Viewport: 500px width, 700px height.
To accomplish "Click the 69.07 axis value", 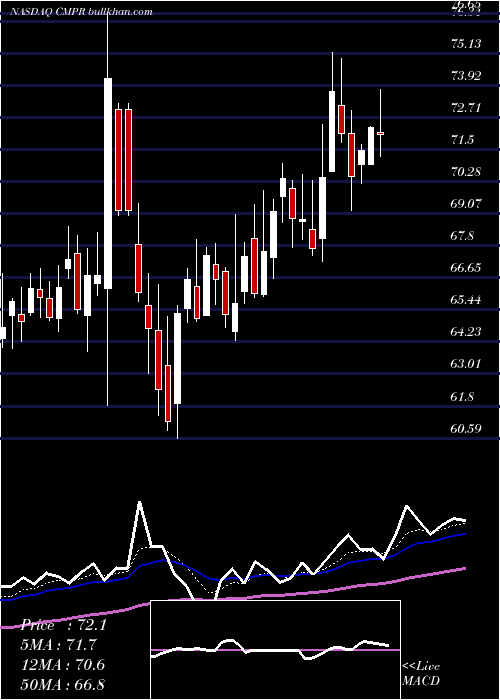I will click(466, 204).
